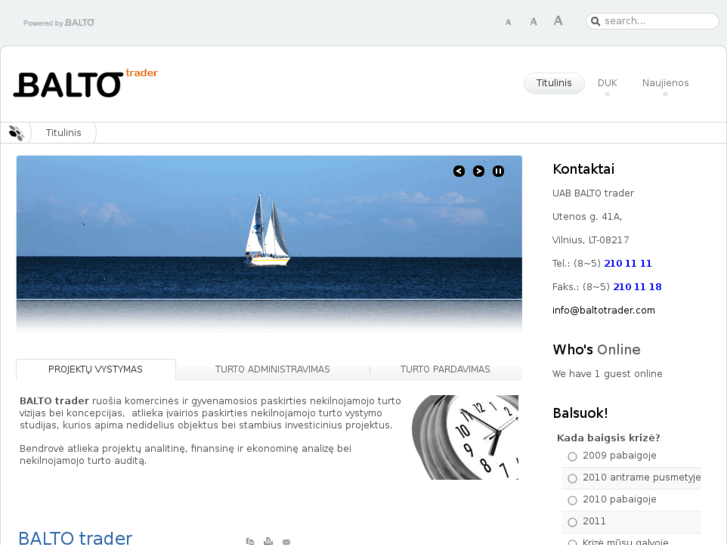Screen dimensions: 727x545
Task: Open the DUK menu item
Action: point(607,83)
